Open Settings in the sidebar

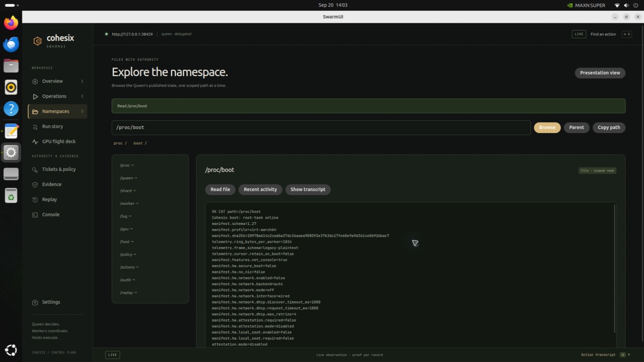coord(57,302)
